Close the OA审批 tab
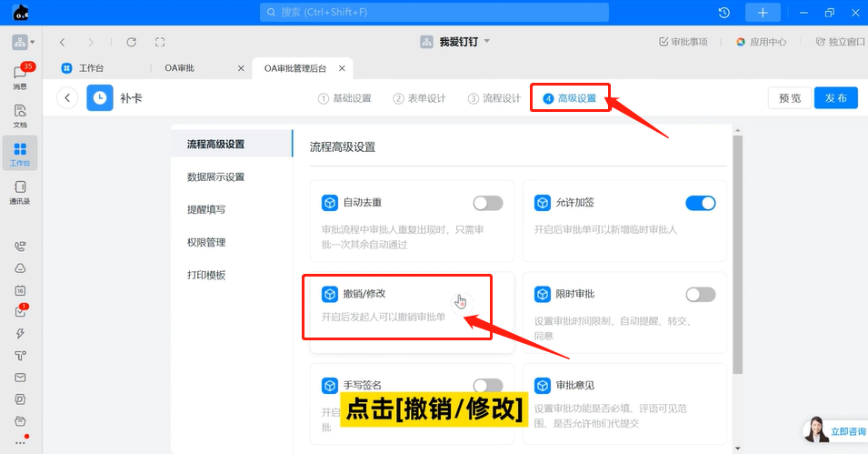Image resolution: width=868 pixels, height=454 pixels. (x=241, y=68)
